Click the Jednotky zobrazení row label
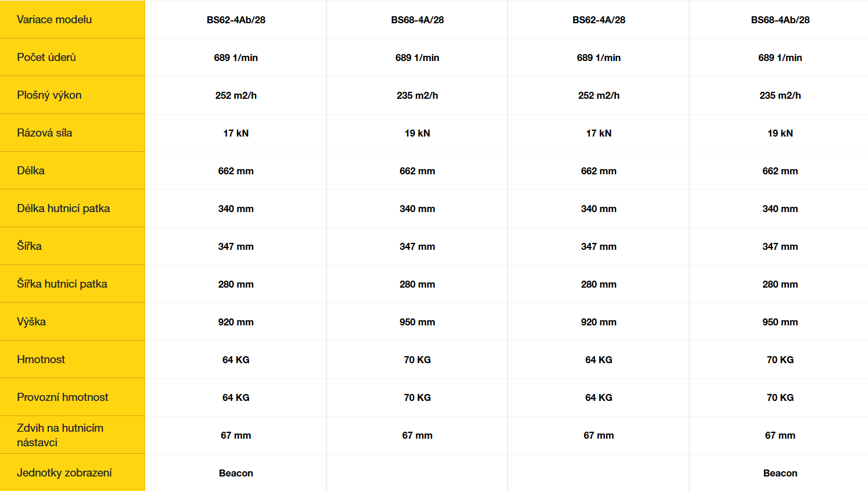868x491 pixels. click(64, 472)
